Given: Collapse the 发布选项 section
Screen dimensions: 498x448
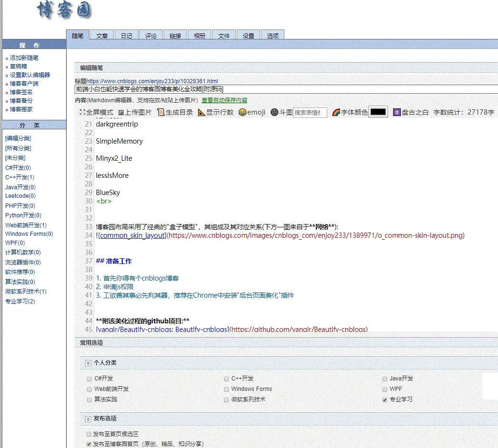Looking at the screenshot, I should [x=88, y=419].
